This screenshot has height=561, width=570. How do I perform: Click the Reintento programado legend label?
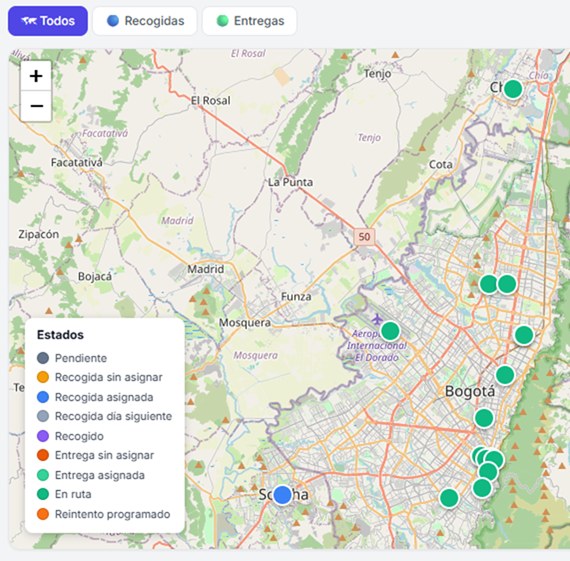point(112,514)
